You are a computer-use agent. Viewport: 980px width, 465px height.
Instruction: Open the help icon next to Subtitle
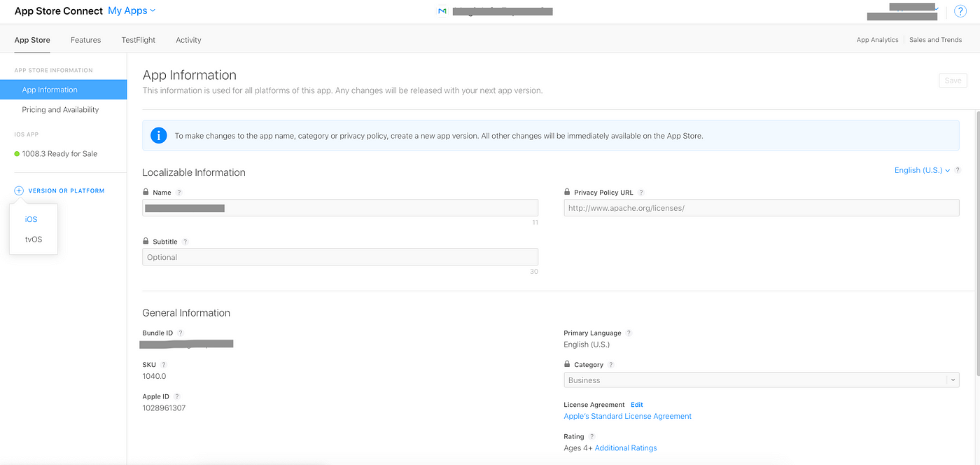click(x=185, y=242)
